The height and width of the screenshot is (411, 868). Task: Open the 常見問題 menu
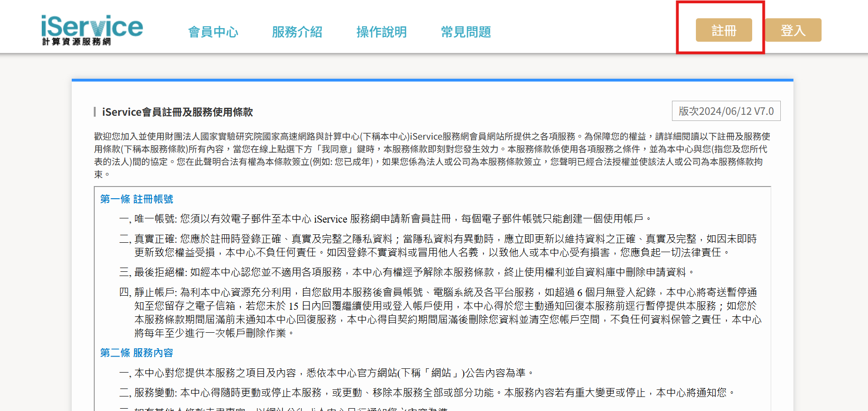tap(466, 32)
